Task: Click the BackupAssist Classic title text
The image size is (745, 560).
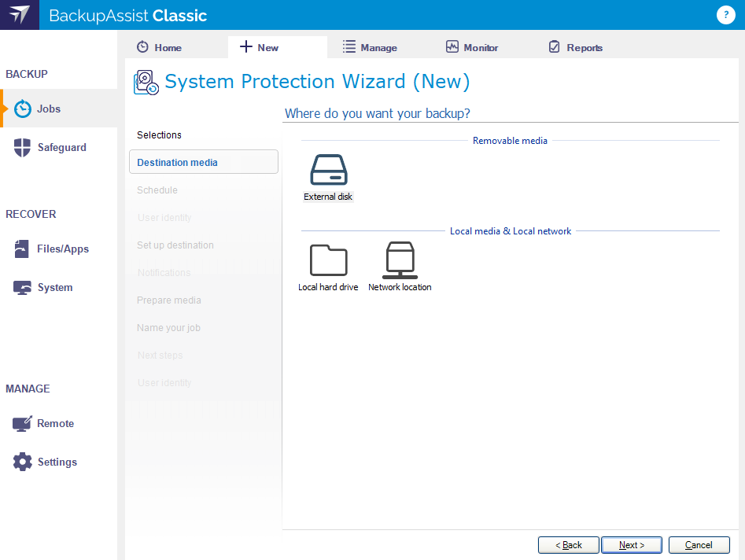Action: [x=127, y=15]
